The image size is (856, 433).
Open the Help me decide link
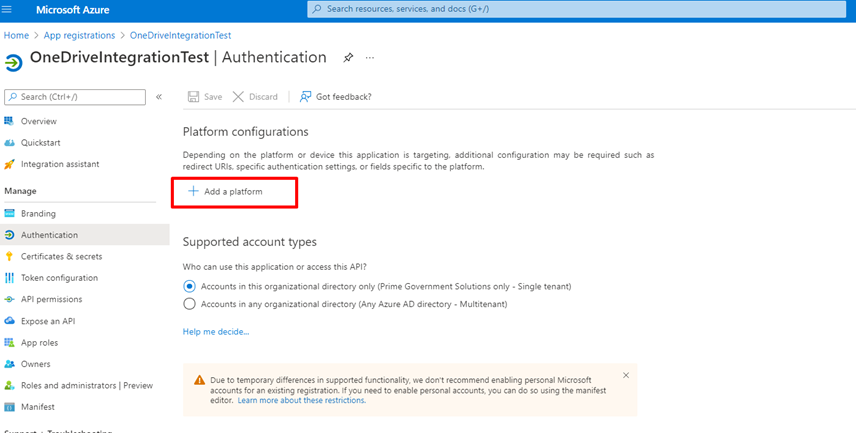click(216, 331)
